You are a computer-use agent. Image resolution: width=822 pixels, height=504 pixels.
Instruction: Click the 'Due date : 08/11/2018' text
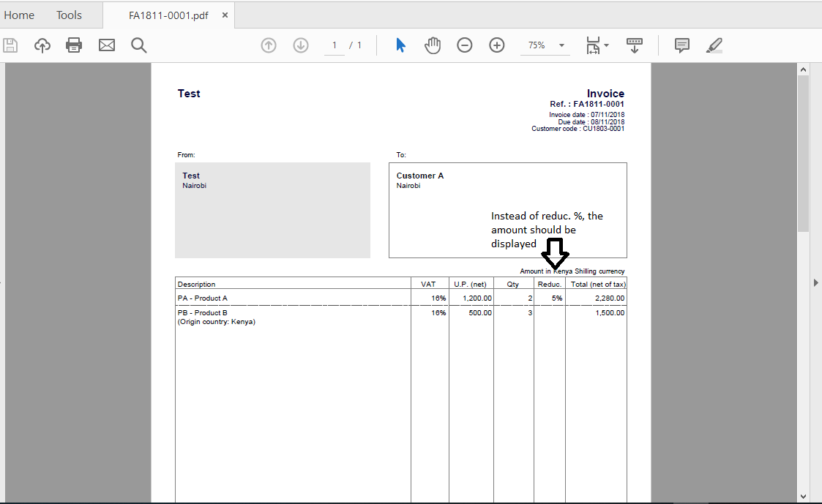(x=591, y=122)
